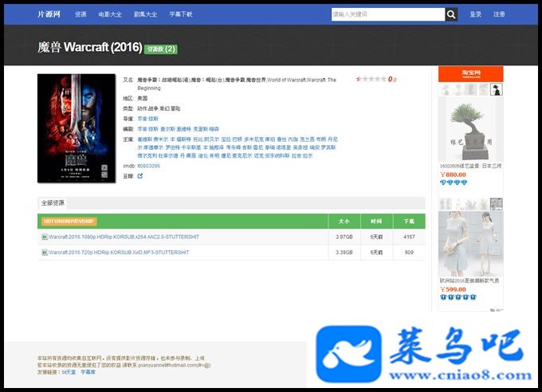Click the Warcraft movie poster thumbnail
The height and width of the screenshot is (392, 542).
(x=77, y=128)
